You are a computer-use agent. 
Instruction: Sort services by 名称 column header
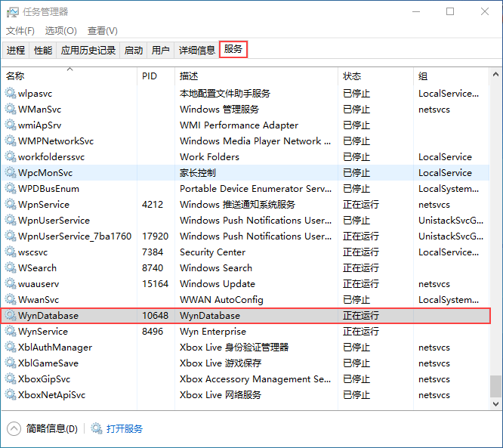click(69, 76)
